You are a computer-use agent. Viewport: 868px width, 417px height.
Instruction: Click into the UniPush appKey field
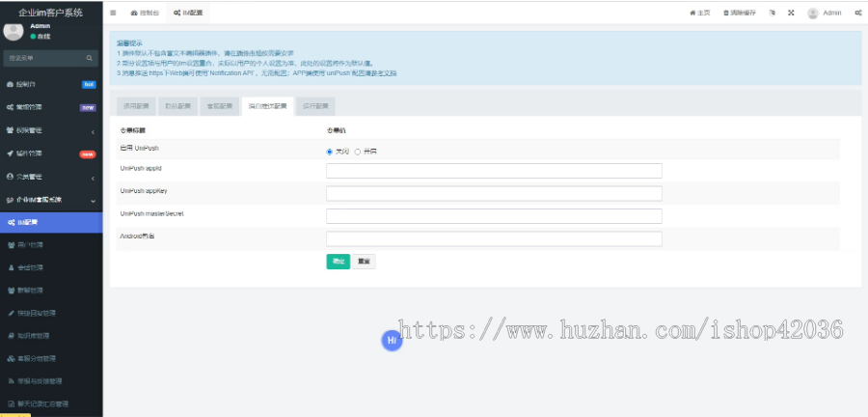coord(494,194)
